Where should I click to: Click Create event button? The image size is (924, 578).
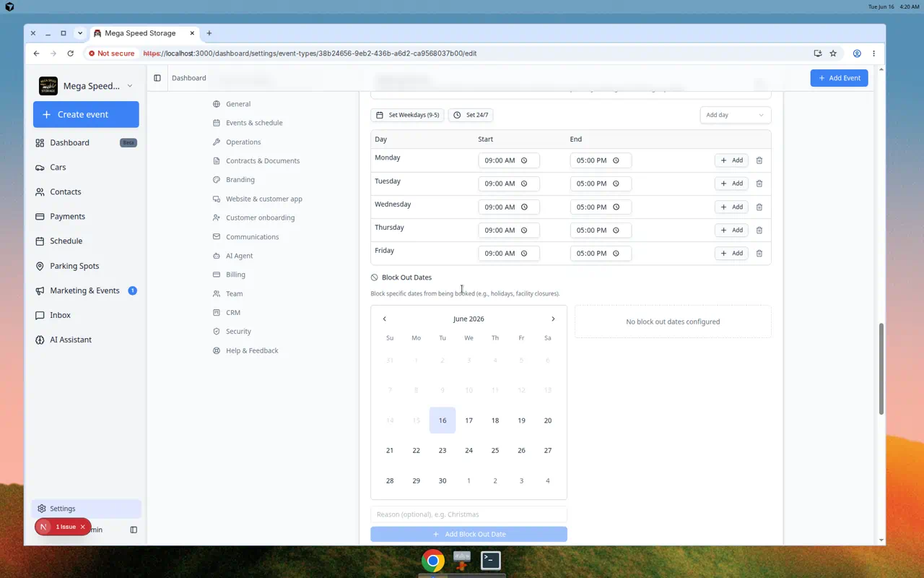point(86,114)
